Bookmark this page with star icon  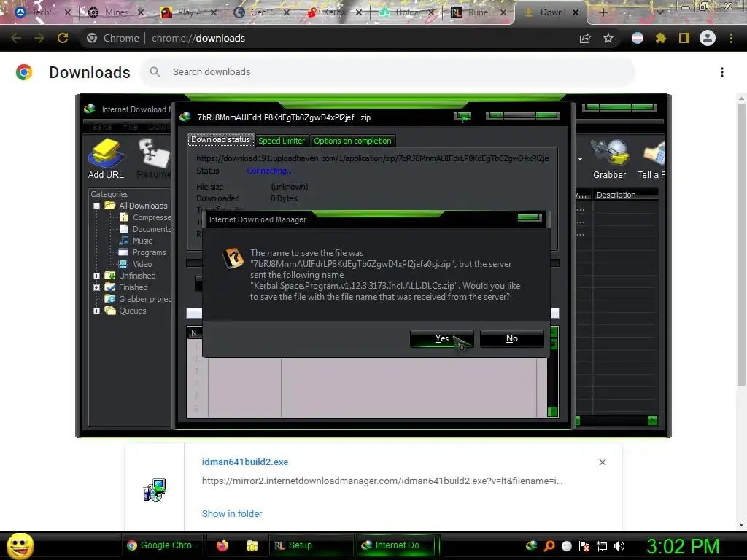[x=608, y=38]
